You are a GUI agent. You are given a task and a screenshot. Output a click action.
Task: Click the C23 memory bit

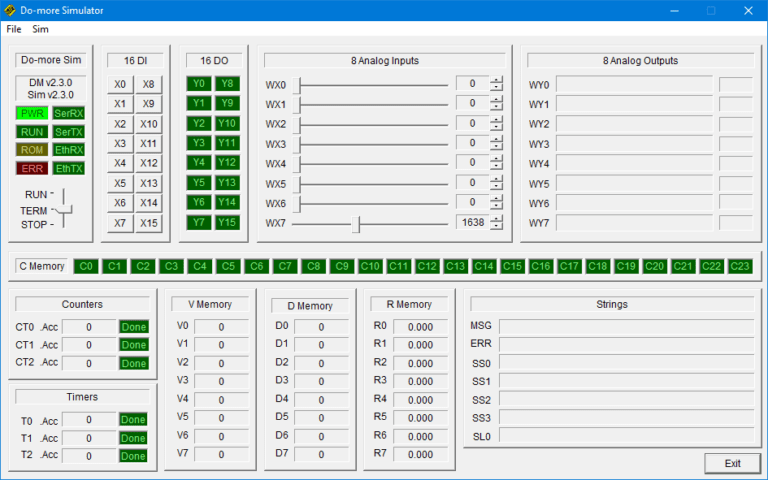pos(740,266)
